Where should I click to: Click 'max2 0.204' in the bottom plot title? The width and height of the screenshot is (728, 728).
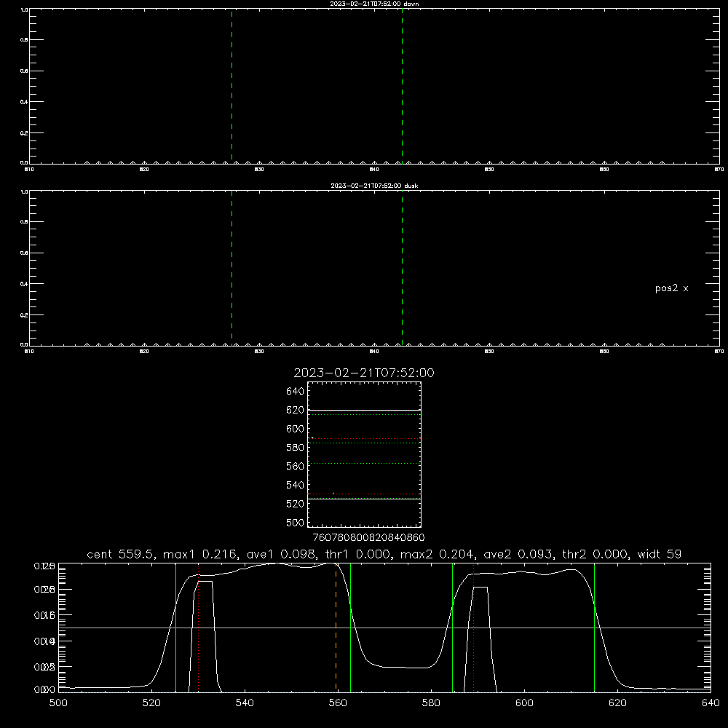coord(438,554)
